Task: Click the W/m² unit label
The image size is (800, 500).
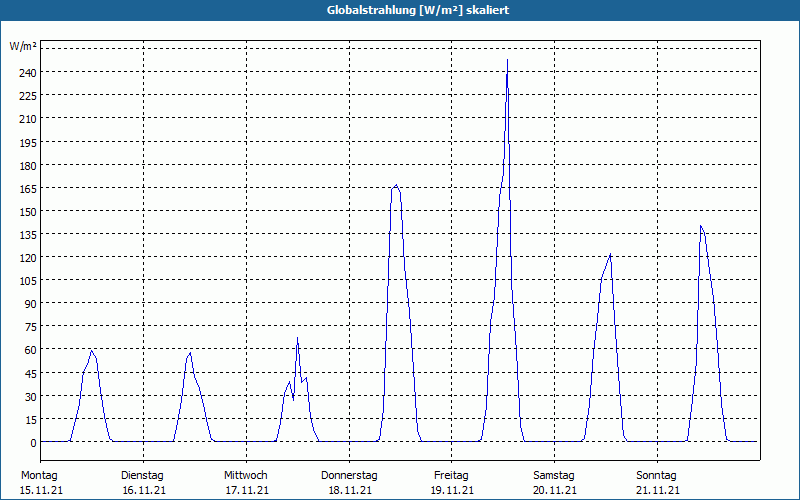Action: [x=23, y=47]
